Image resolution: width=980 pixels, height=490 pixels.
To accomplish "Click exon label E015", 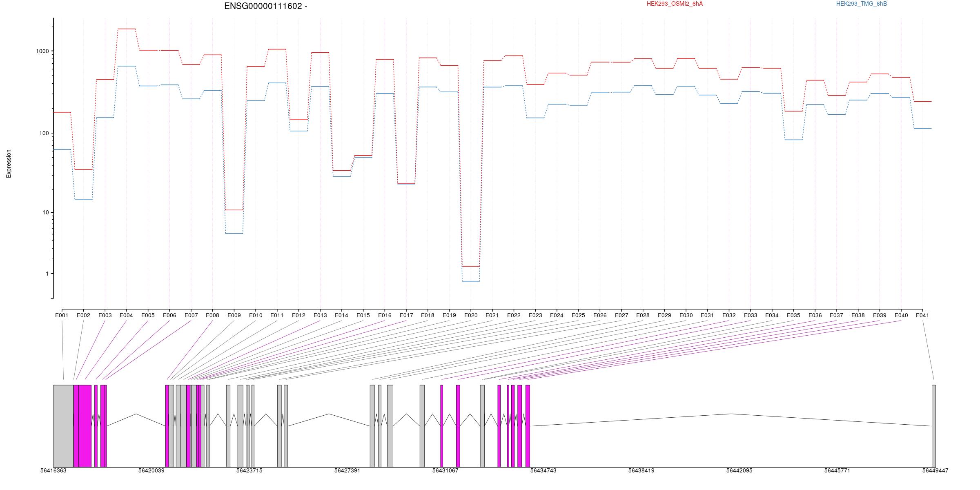I will click(x=363, y=315).
